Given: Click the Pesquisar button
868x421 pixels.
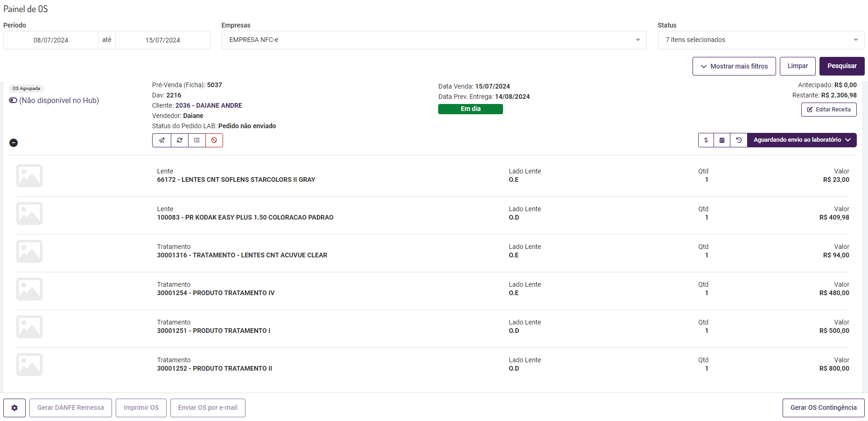Looking at the screenshot, I should point(842,66).
